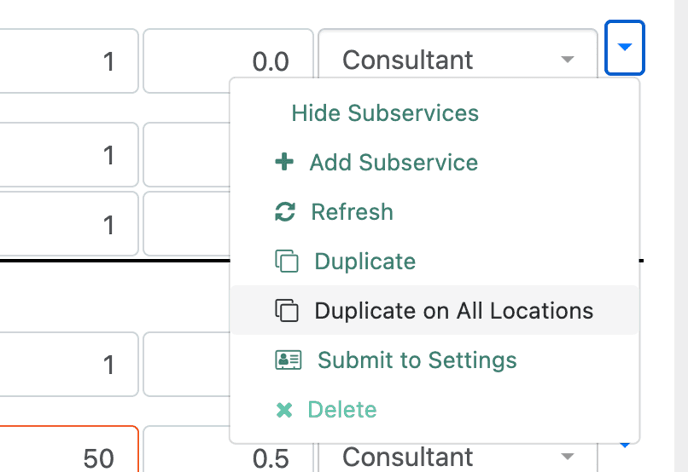The image size is (688, 472).
Task: Close the blue-outlined row actions dropdown button
Action: point(624,48)
